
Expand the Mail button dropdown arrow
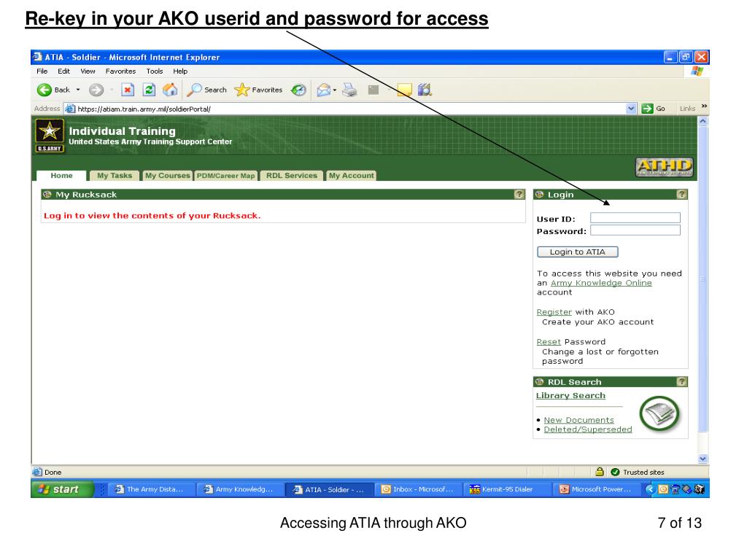(x=335, y=90)
